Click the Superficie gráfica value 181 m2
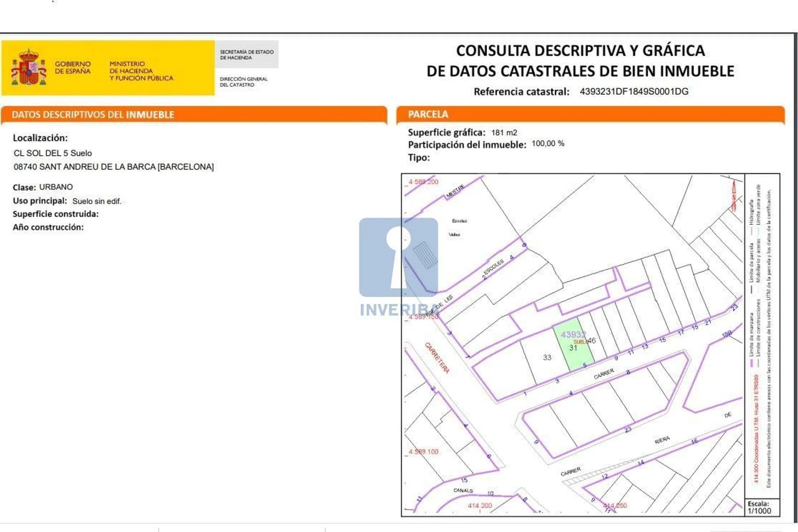Viewport: 798px width, 532px height. coord(504,133)
